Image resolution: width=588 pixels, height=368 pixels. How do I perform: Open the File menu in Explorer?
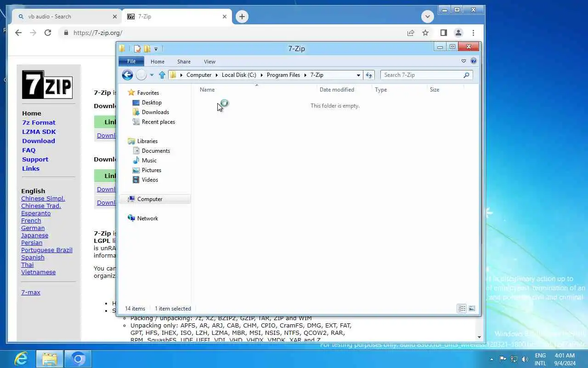131,61
